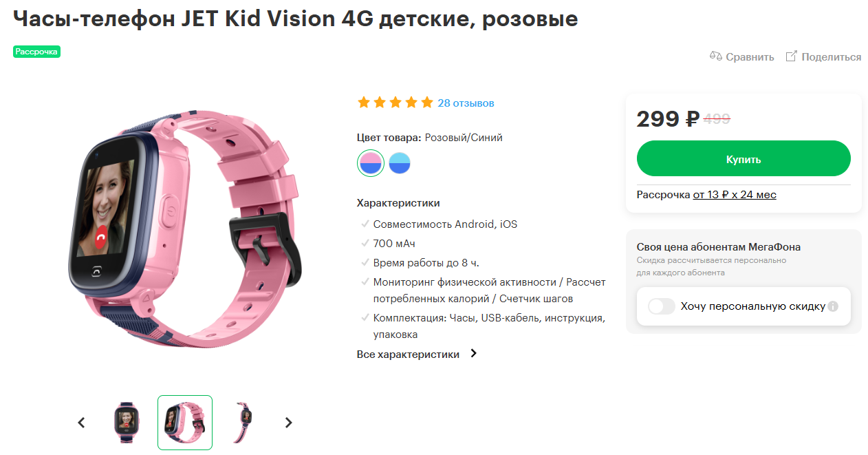868x455 pixels.
Task: Select the light blue color option
Action: (400, 163)
